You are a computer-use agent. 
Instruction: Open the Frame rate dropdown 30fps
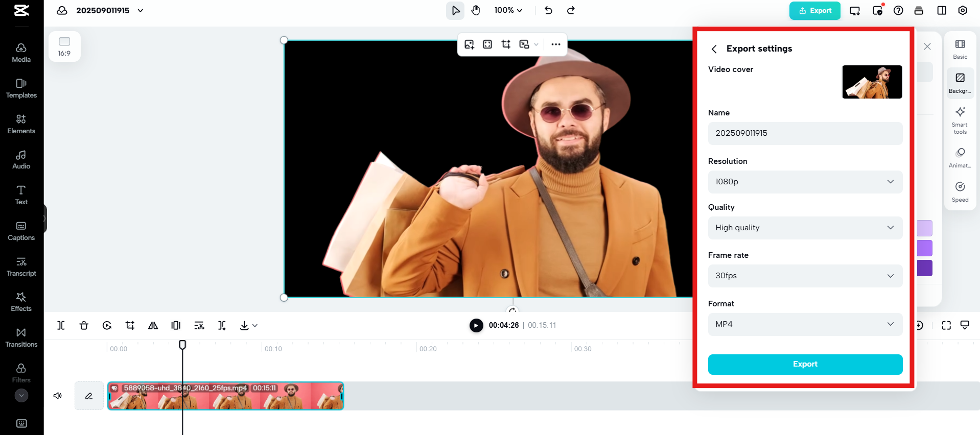(805, 276)
